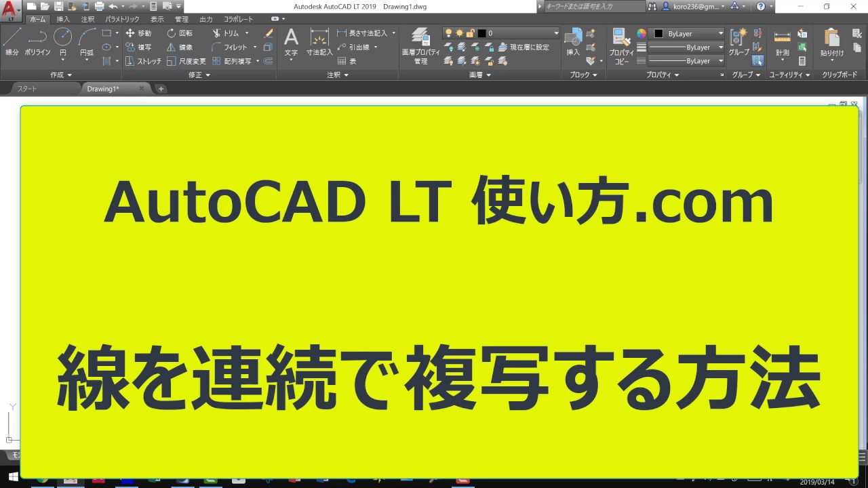Open the 出力 ribbon tab

205,19
